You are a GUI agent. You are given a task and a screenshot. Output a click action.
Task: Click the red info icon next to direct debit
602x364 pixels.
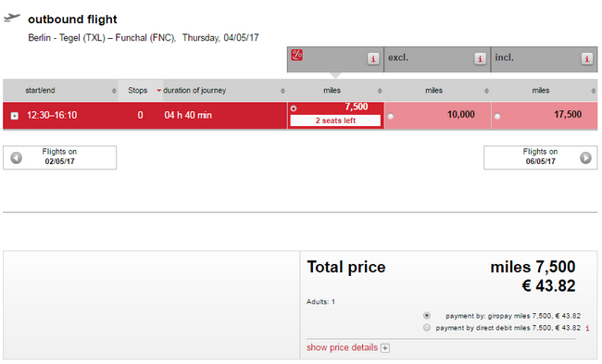587,328
